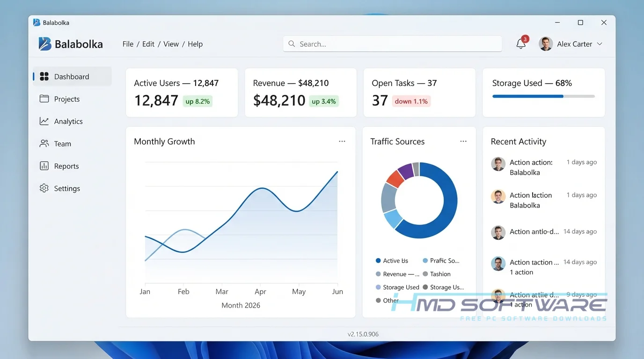Open the View menu
The image size is (644, 359).
click(171, 44)
